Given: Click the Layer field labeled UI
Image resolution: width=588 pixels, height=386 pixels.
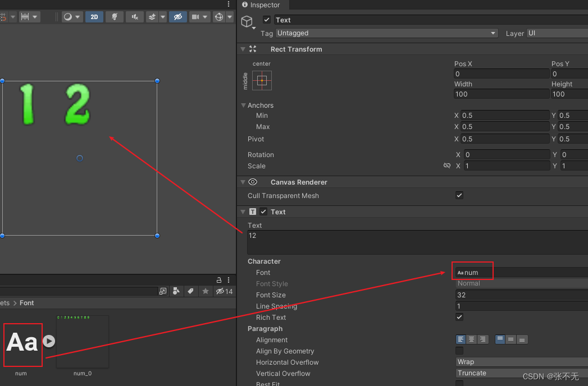Looking at the screenshot, I should (x=557, y=33).
